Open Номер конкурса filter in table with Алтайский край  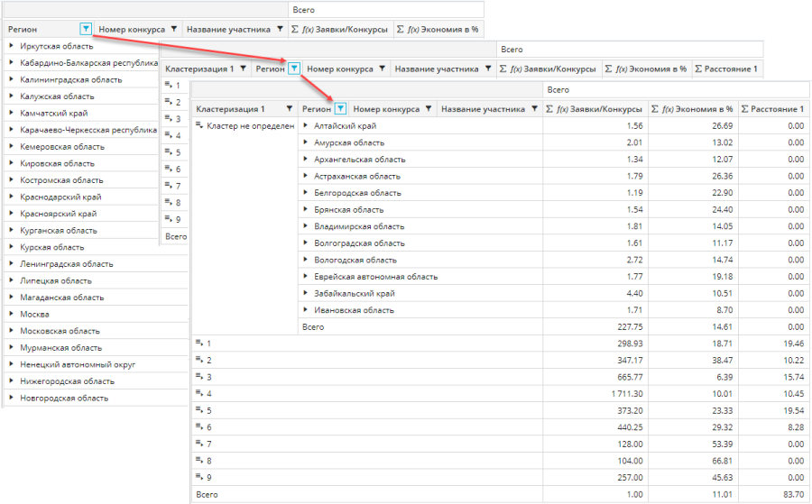[x=428, y=109]
